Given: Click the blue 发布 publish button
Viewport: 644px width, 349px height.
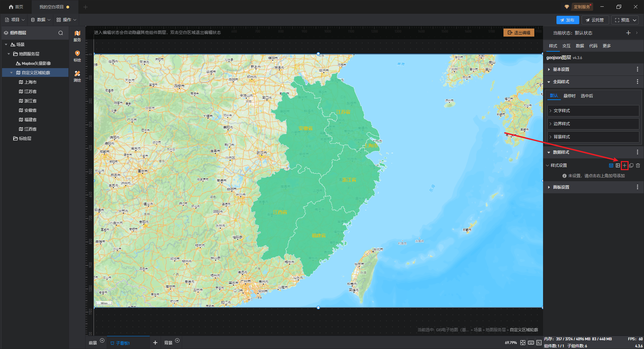Looking at the screenshot, I should (x=567, y=20).
